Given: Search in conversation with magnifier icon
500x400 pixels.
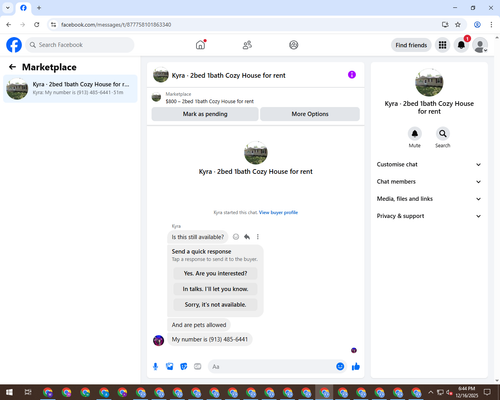Looking at the screenshot, I should [x=443, y=134].
